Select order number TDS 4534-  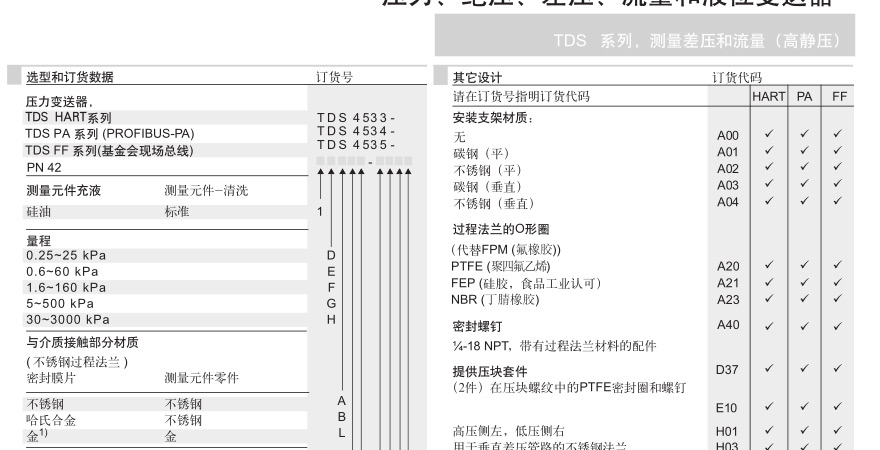(x=356, y=131)
